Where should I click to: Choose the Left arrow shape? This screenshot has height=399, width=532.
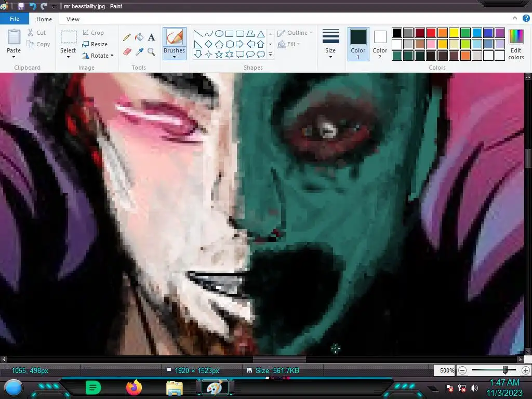click(250, 44)
